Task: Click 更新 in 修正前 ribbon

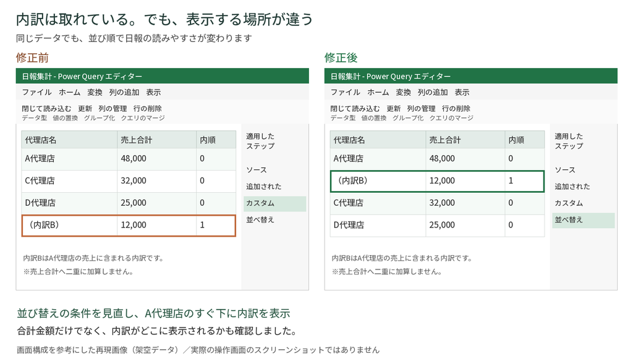Action: tap(85, 109)
